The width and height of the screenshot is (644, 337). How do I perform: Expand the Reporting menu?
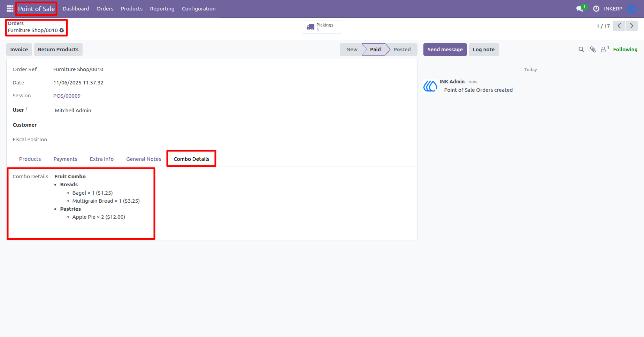coord(162,9)
